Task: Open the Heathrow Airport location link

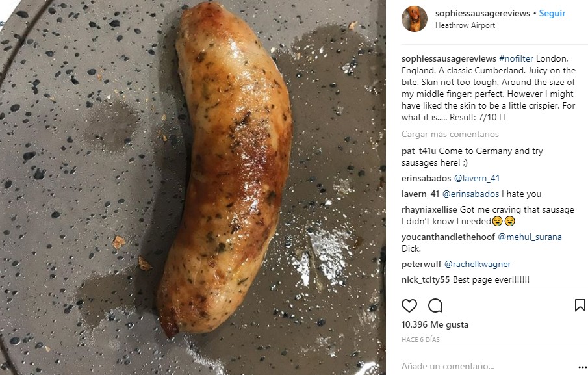Action: [x=465, y=26]
